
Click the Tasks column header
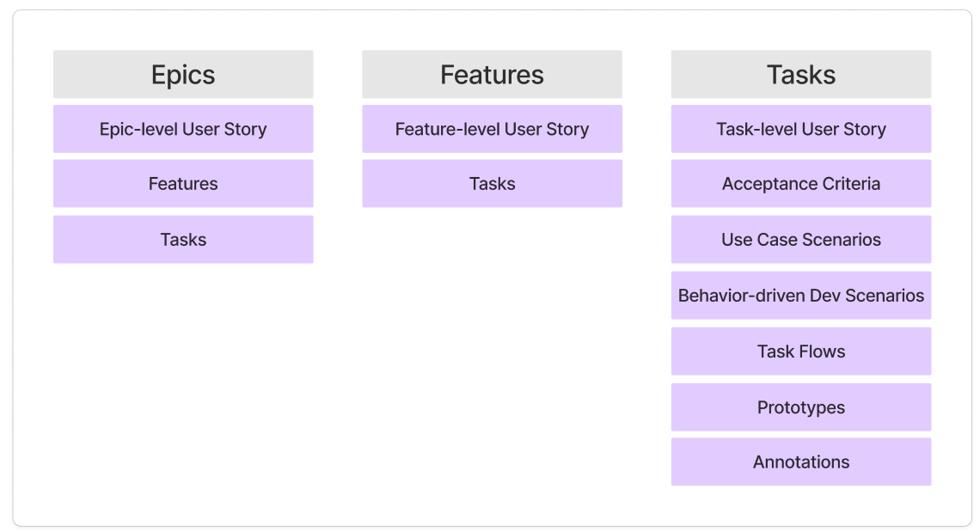coord(800,75)
